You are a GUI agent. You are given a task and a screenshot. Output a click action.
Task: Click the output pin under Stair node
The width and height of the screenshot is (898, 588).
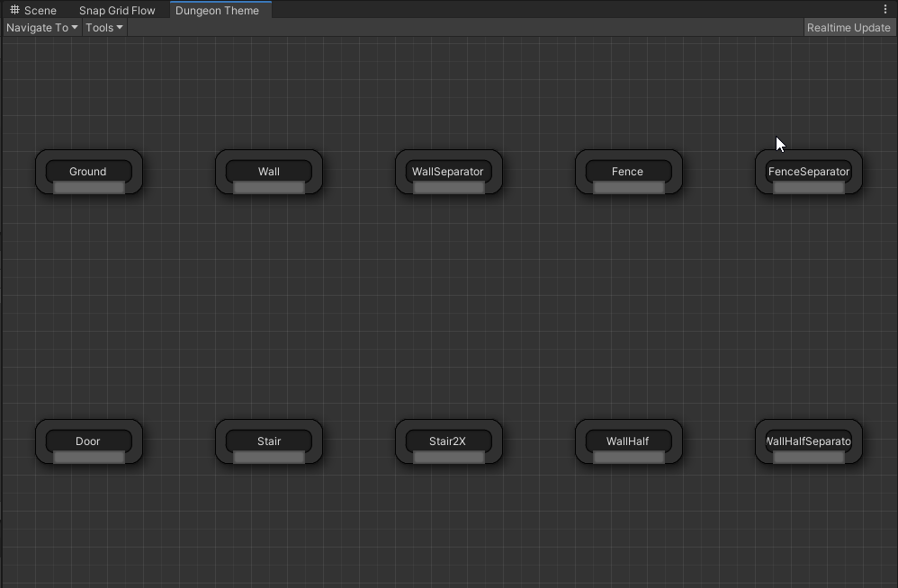(269, 458)
